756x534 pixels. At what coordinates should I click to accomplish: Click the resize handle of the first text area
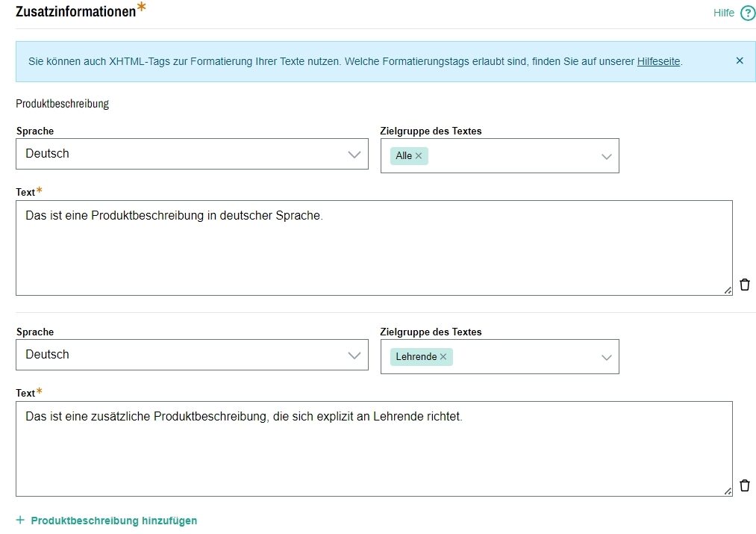click(x=728, y=291)
